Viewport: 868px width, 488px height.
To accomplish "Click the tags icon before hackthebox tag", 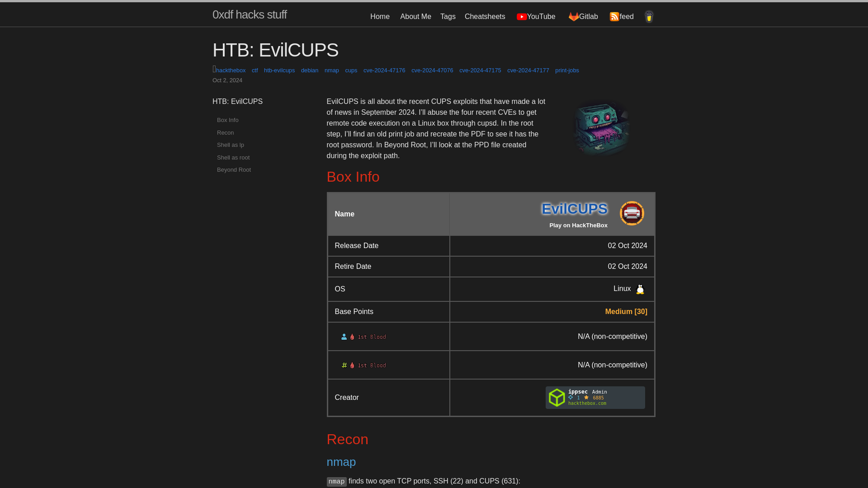I will point(214,69).
